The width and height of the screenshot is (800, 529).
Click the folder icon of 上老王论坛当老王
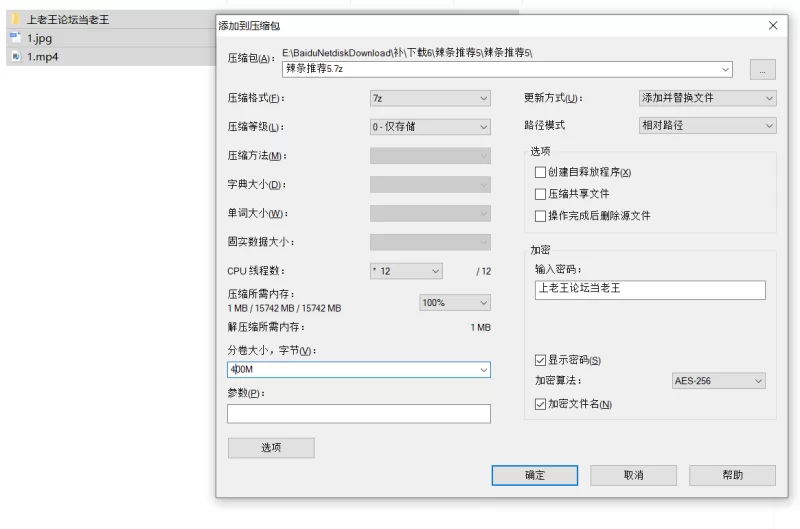pos(16,19)
